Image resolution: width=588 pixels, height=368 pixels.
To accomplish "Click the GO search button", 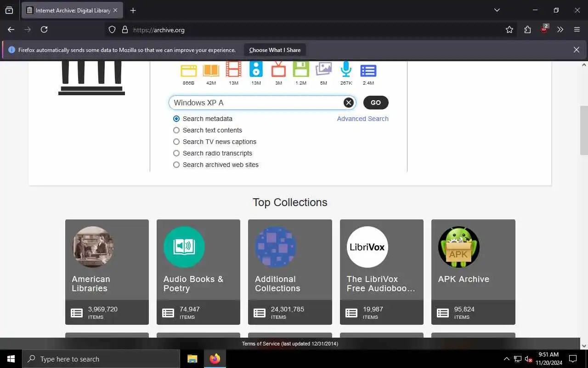I will coord(376,103).
